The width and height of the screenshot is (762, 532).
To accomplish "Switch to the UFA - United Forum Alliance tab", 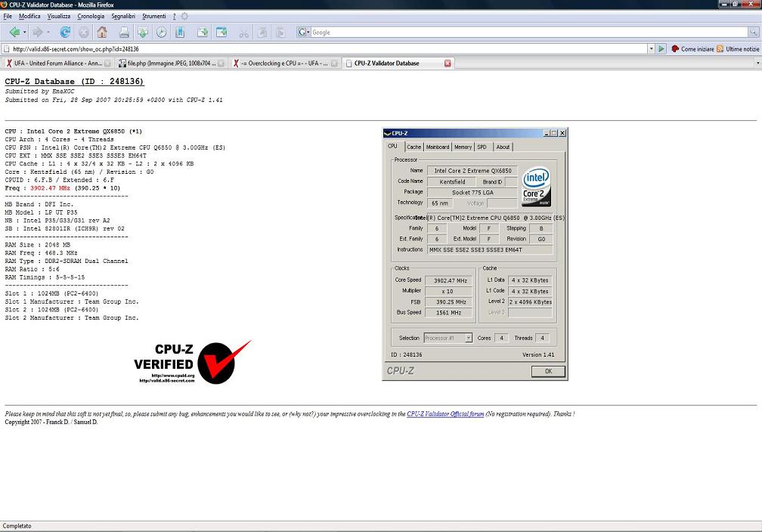I will [57, 63].
